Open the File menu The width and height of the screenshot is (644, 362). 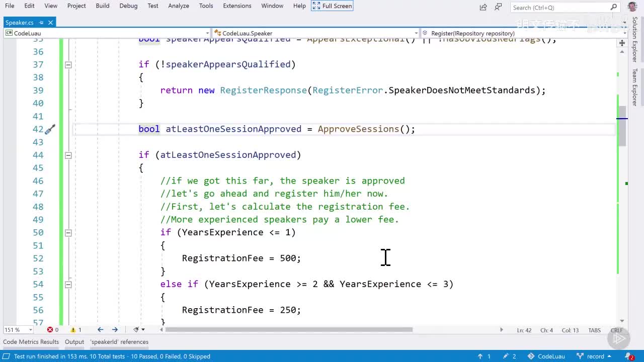[10, 6]
